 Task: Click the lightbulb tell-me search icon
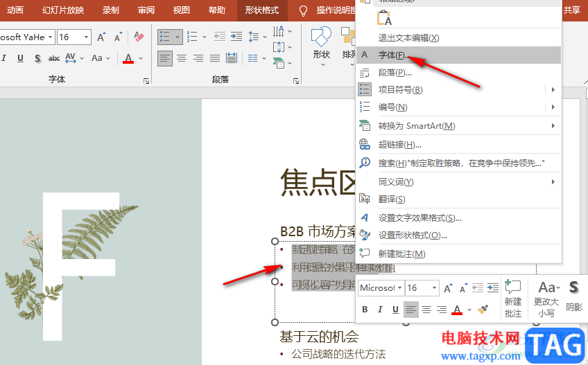tap(303, 11)
